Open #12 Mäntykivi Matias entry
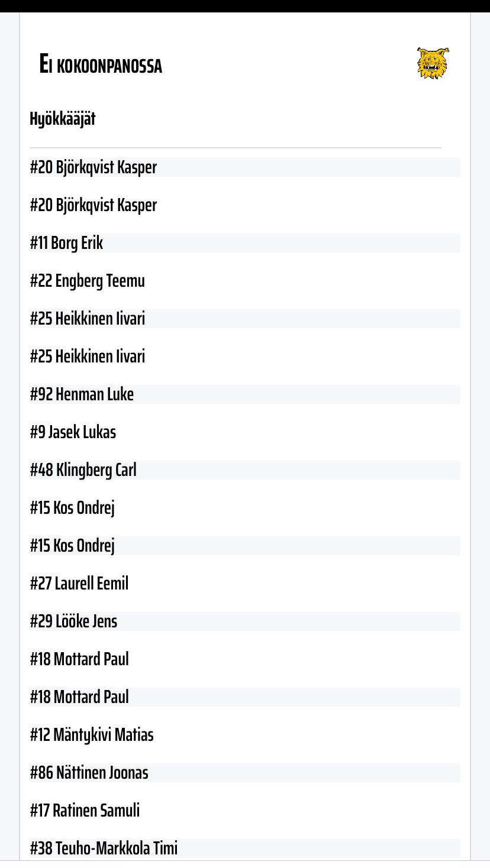Image resolution: width=490 pixels, height=868 pixels. click(x=92, y=735)
